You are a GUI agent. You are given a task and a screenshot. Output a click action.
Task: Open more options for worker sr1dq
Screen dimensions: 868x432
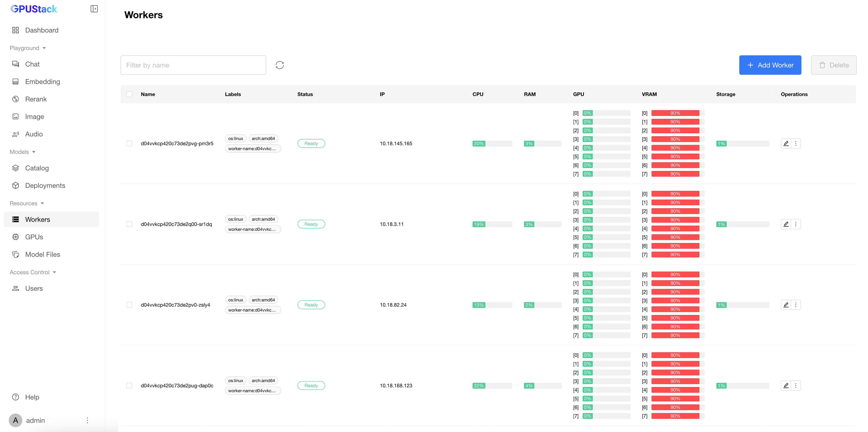pyautogui.click(x=796, y=224)
